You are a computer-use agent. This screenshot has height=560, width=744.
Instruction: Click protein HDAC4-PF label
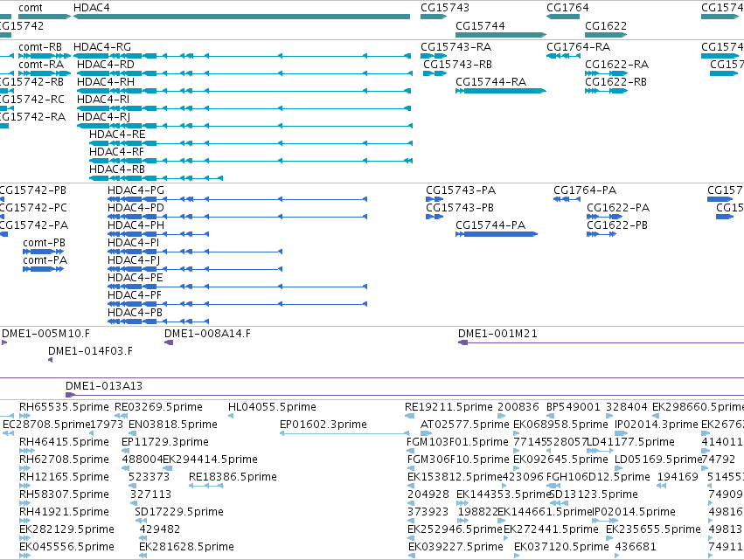[x=135, y=295]
